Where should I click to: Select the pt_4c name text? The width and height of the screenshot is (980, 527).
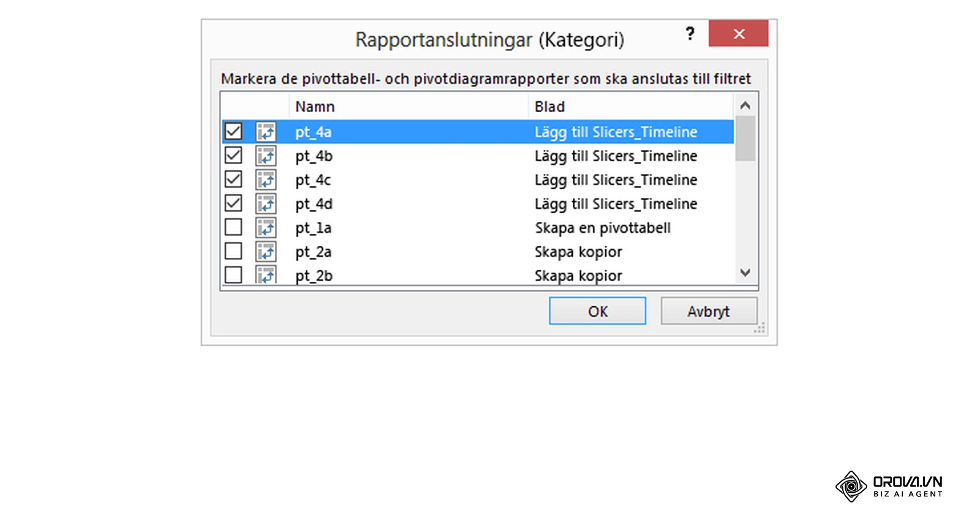pos(313,180)
